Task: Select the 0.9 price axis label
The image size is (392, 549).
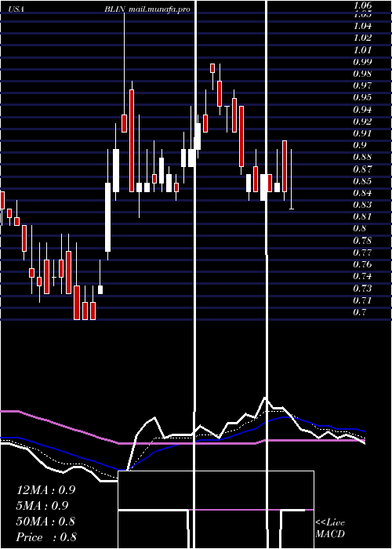Action: (360, 145)
